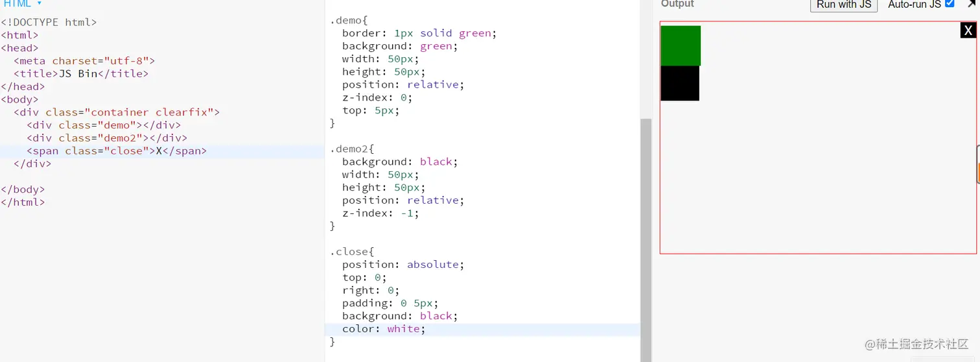
Task: Click the opening <head> tag line
Action: [19, 48]
